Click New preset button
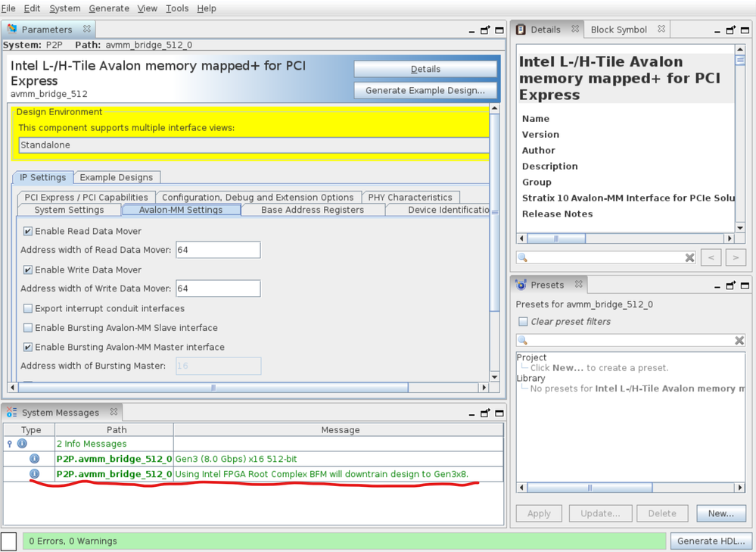 720,513
